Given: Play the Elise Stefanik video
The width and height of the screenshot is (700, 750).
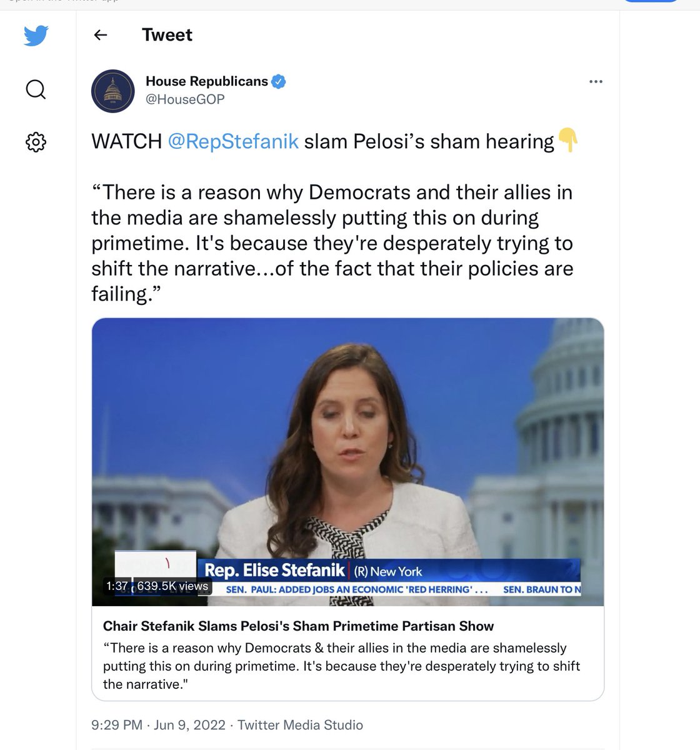Looking at the screenshot, I should (x=347, y=462).
